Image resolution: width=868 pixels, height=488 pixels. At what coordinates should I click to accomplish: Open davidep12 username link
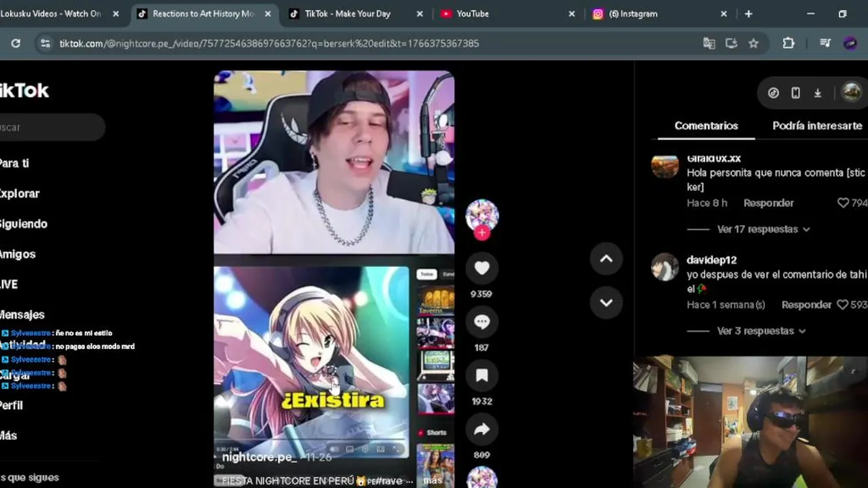pyautogui.click(x=711, y=260)
